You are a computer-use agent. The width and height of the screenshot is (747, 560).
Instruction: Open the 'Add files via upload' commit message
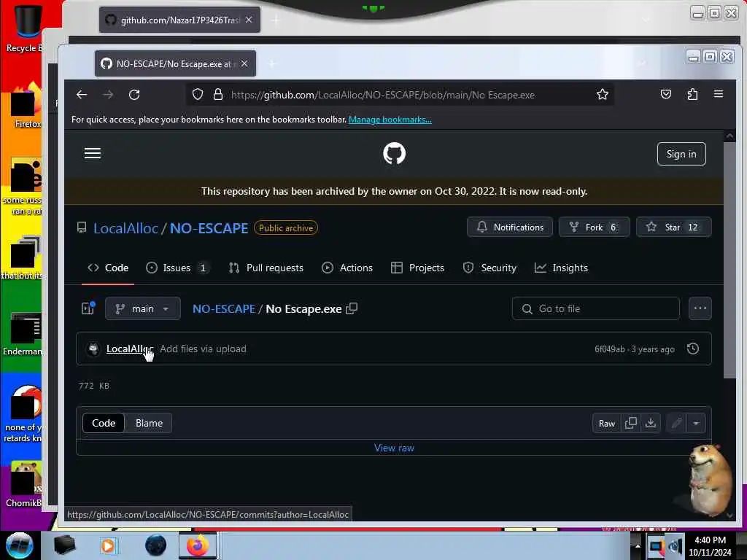[203, 349]
